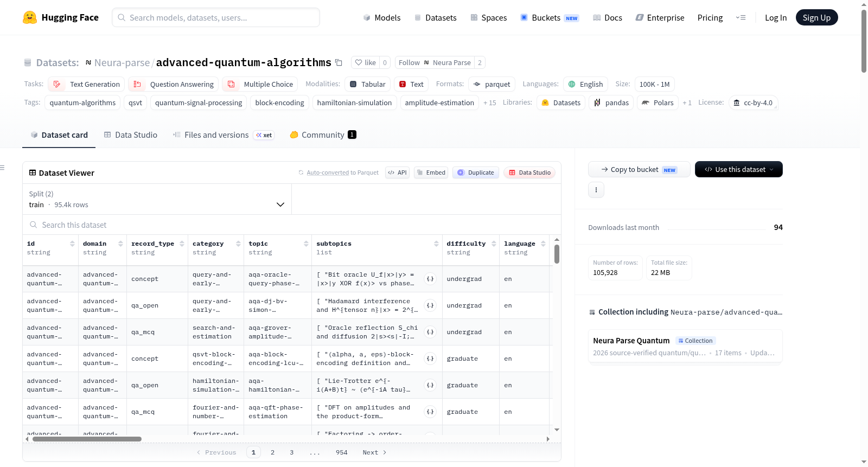Click the Search this dataset field
The width and height of the screenshot is (868, 467).
tap(292, 225)
